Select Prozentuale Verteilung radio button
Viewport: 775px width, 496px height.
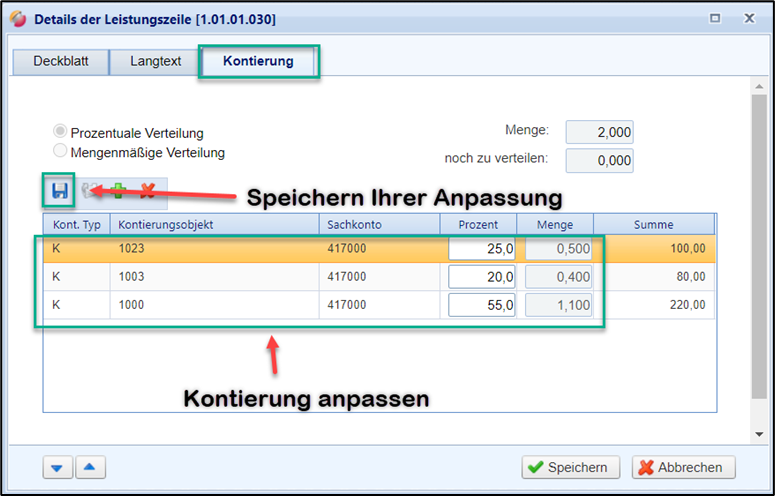click(x=60, y=131)
